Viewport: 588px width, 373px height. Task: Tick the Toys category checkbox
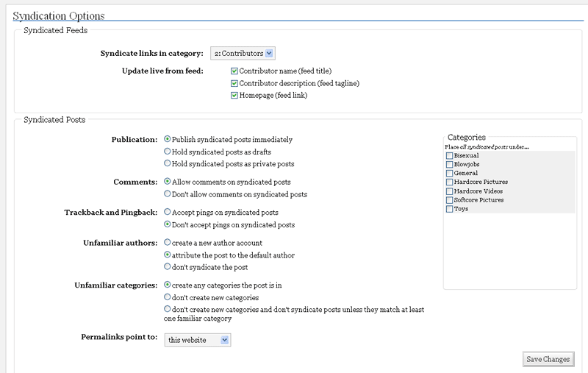pyautogui.click(x=449, y=209)
